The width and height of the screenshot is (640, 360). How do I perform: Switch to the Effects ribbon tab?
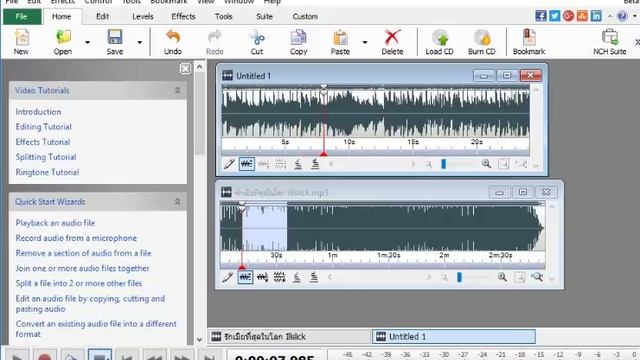183,16
